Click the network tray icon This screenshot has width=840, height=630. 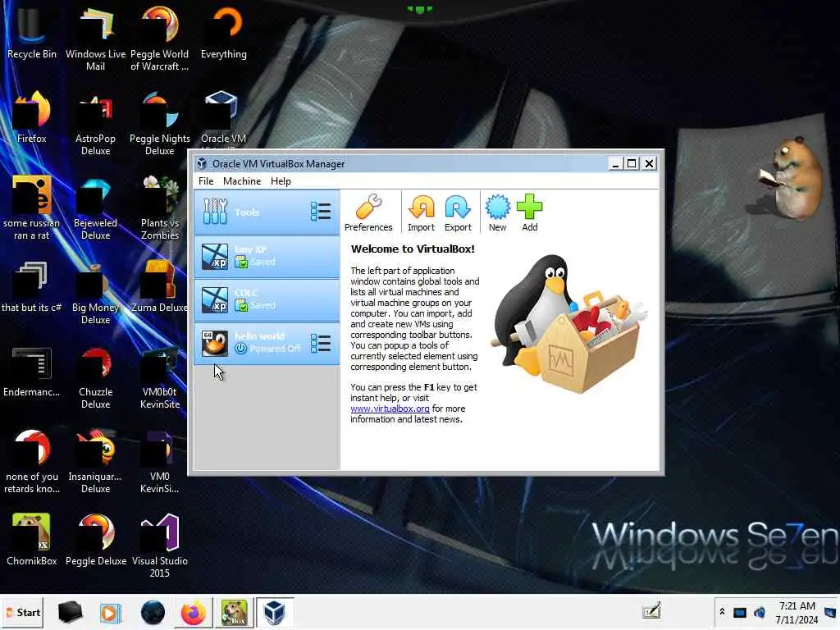(740, 612)
